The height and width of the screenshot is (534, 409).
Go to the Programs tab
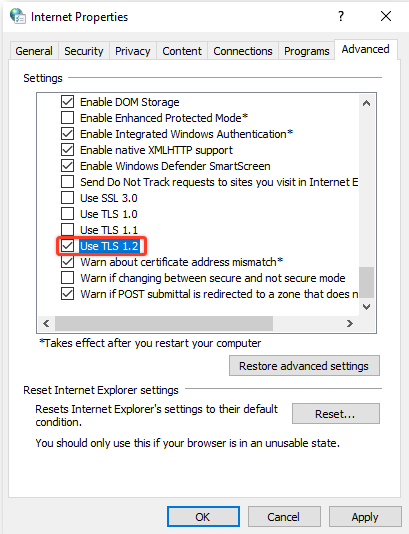[306, 51]
